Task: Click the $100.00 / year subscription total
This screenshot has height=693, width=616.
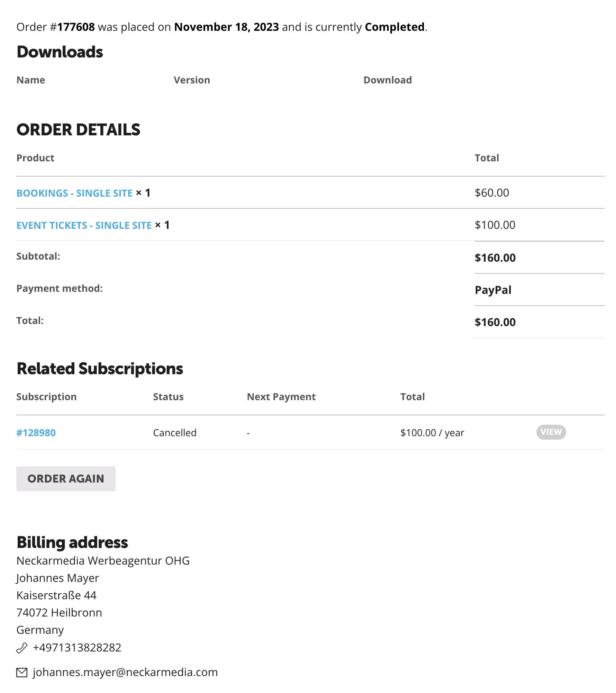Action: [432, 433]
